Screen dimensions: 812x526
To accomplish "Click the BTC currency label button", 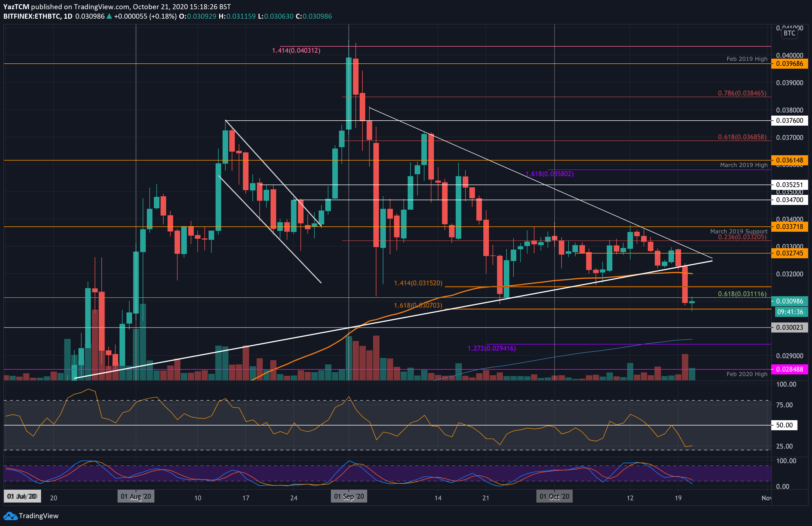I will point(789,33).
